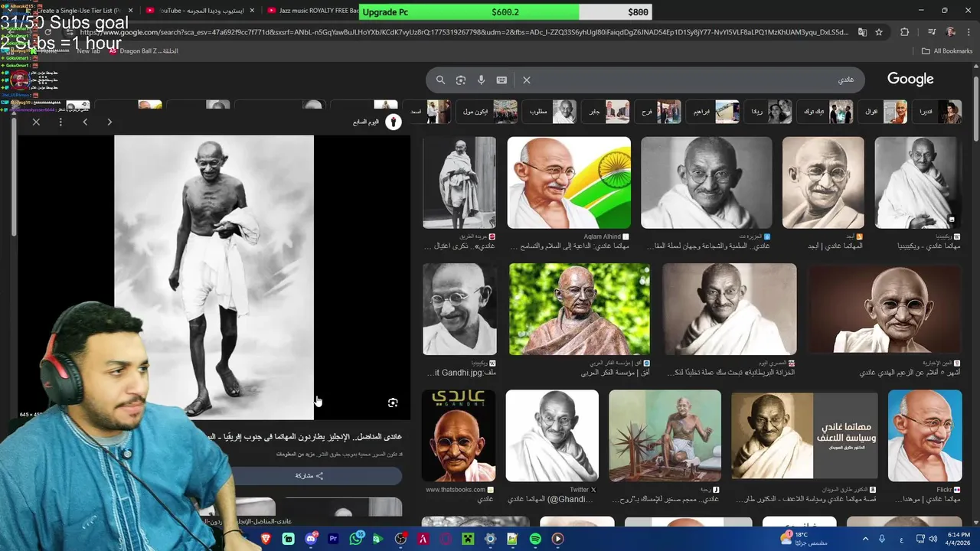Go to next image with right chevron
The height and width of the screenshot is (551, 980).
pyautogui.click(x=109, y=122)
